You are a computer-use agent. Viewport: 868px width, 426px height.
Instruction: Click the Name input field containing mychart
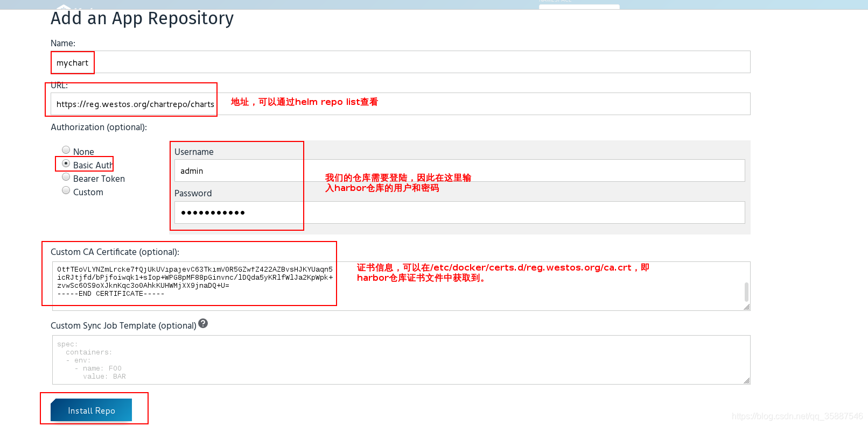400,62
